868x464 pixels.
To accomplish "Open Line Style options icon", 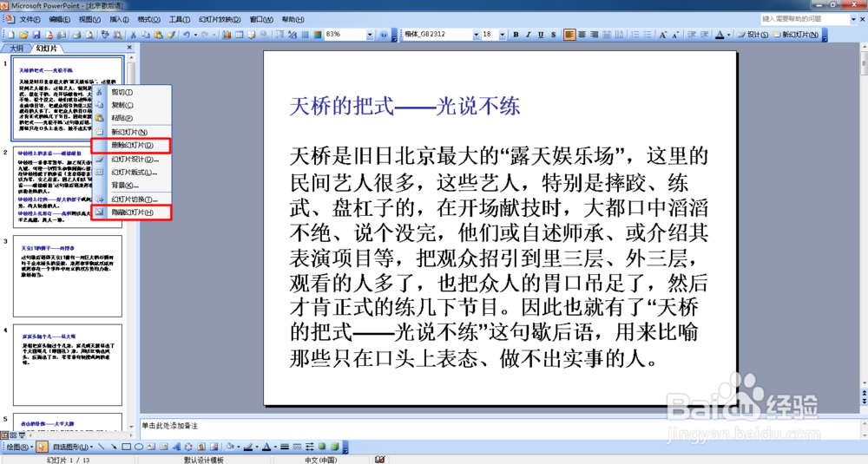I will pos(285,447).
